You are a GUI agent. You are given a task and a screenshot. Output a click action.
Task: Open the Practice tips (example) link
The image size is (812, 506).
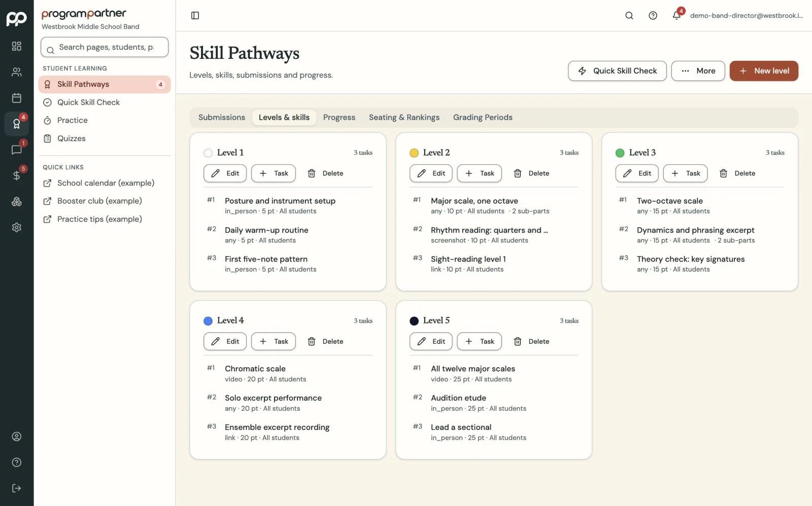click(105, 220)
